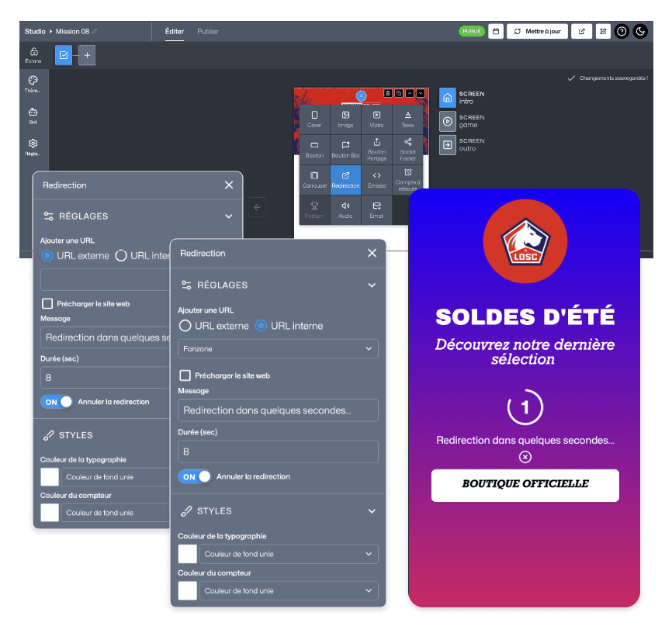
Task: Add a new screen with plus button
Action: [87, 55]
